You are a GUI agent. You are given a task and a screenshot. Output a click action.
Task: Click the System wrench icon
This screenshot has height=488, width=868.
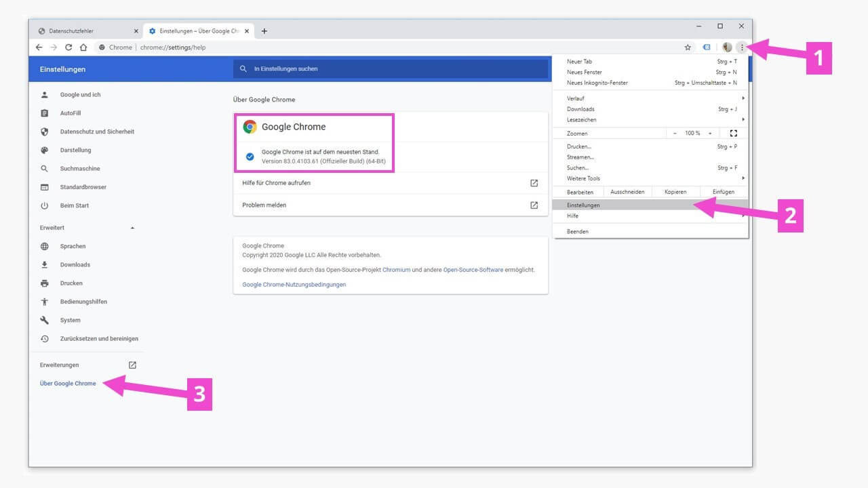coord(45,320)
